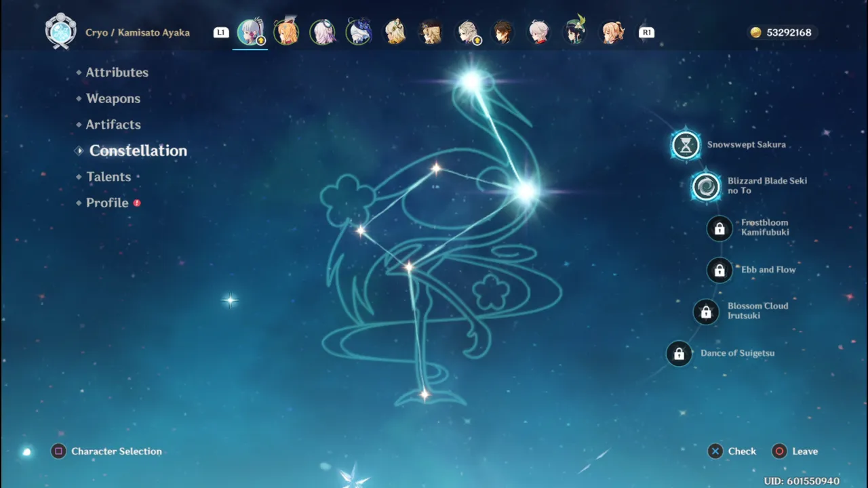Select the pink-haired Kokomi portrait

[x=323, y=32]
